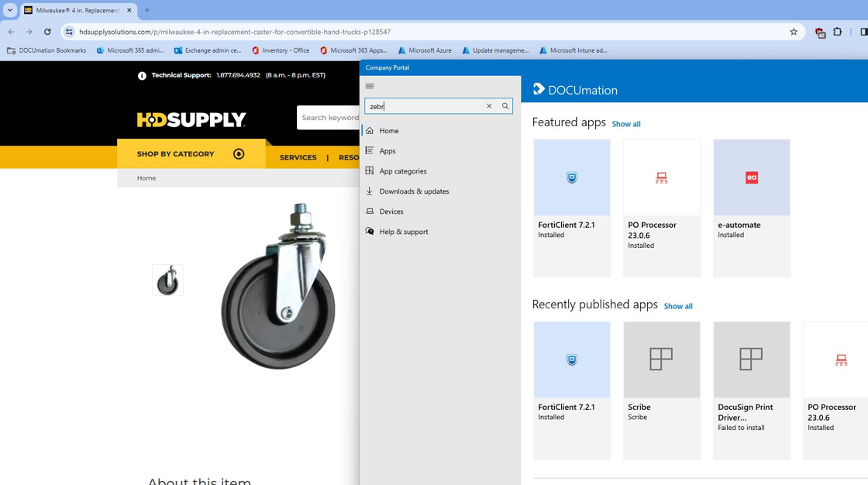Open DocuSign Print Driver tile icon

751,359
